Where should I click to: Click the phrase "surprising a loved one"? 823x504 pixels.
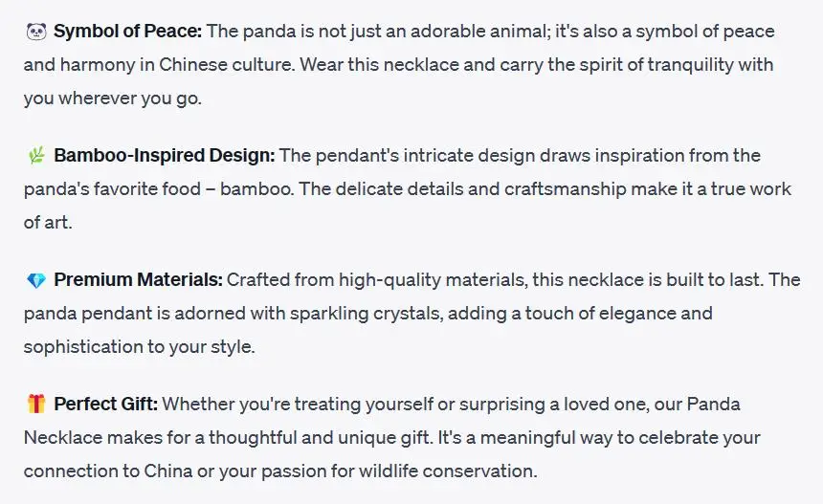503,405
